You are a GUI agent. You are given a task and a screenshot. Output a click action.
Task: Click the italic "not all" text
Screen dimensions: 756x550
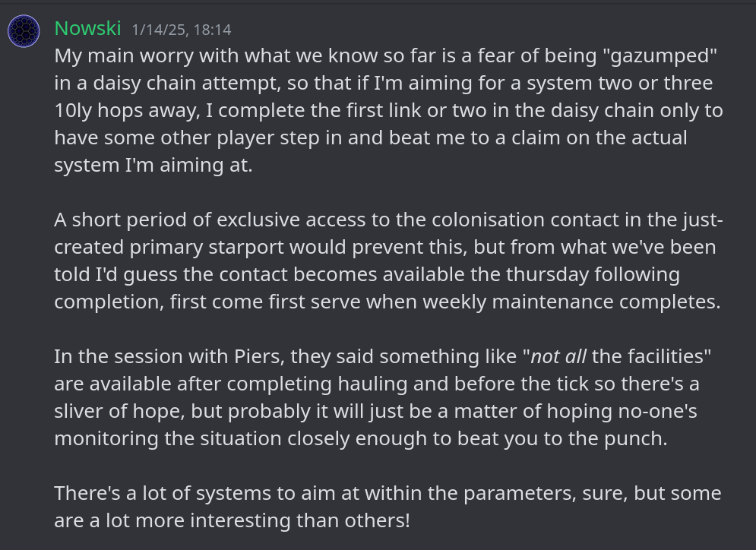click(x=558, y=357)
